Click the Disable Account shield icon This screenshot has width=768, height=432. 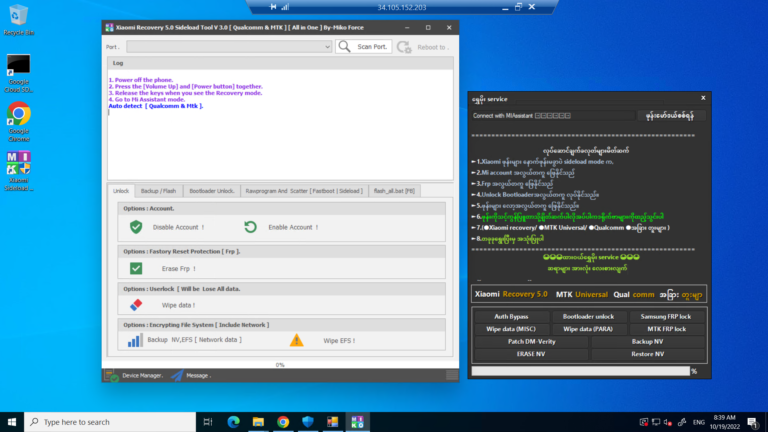(136, 227)
